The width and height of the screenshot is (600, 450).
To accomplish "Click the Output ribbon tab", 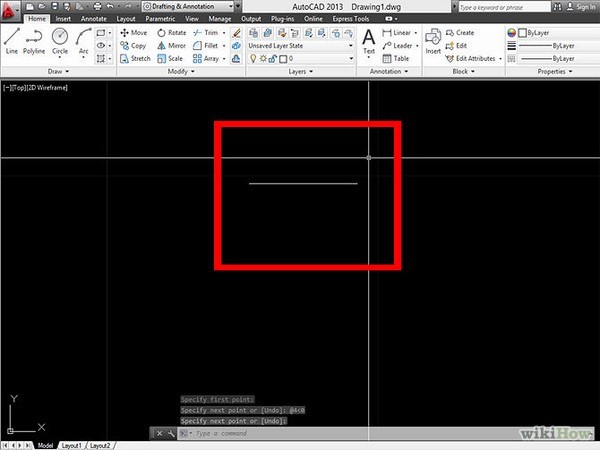I will pyautogui.click(x=251, y=19).
